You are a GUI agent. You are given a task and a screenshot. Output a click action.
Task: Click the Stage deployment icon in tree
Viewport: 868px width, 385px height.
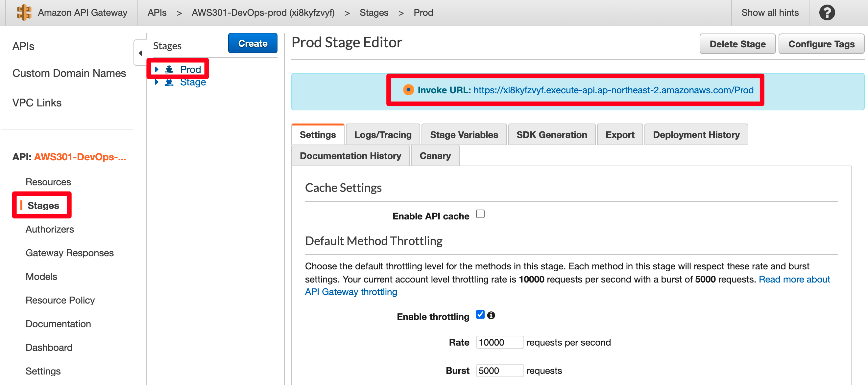[x=169, y=82]
